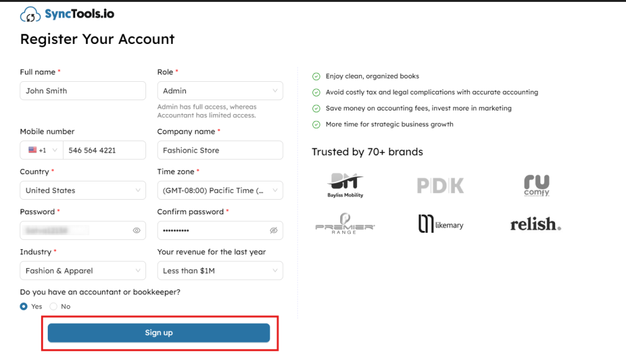Click the Premier Range brand logo
The width and height of the screenshot is (626, 364).
[x=345, y=224]
